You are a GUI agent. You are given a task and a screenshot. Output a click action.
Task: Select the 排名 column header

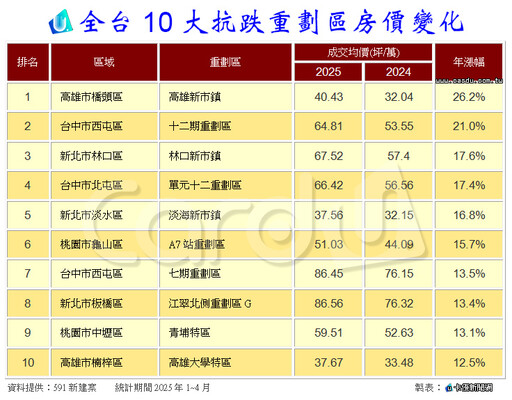pyautogui.click(x=28, y=62)
